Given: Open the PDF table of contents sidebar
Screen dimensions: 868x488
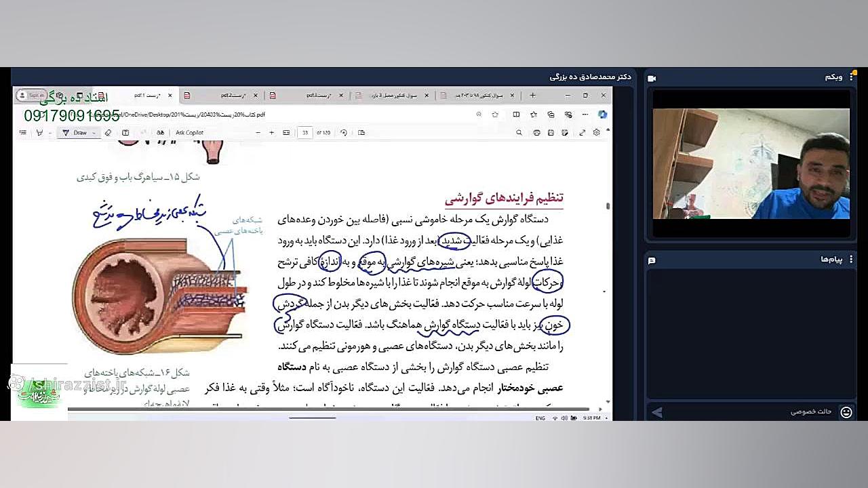Looking at the screenshot, I should (x=23, y=133).
